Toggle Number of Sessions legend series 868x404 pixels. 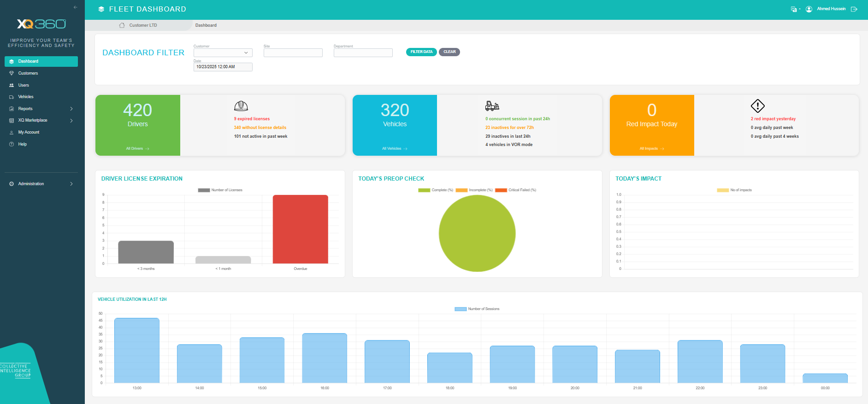[477, 309]
